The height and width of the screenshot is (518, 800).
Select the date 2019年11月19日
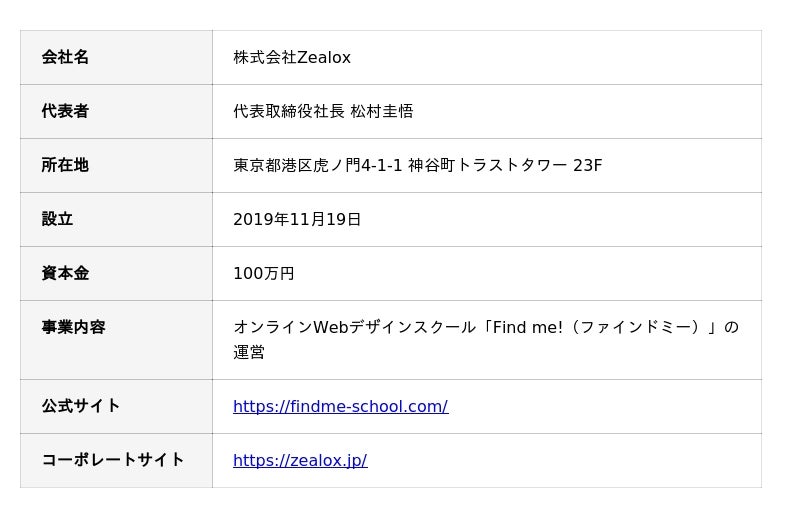click(x=297, y=219)
